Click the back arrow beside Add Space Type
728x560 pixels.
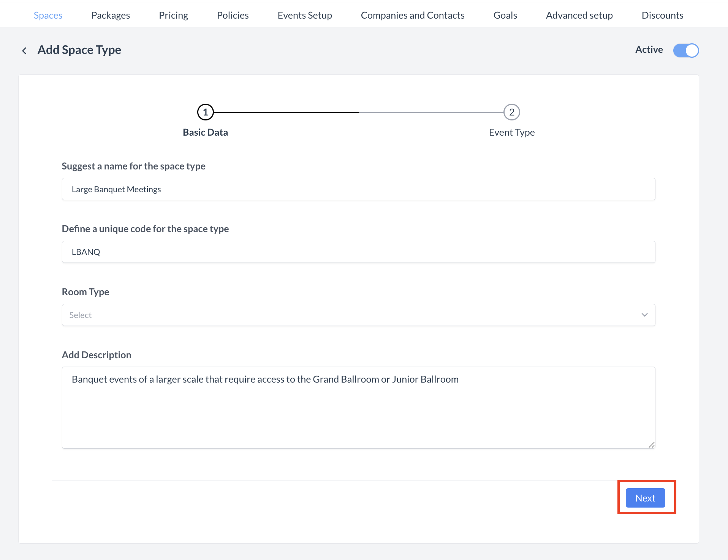pos(24,51)
